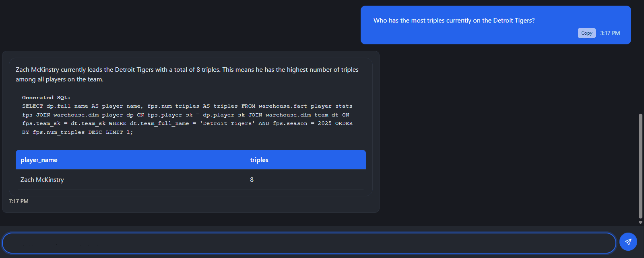Click the Zach McKinstry table cell
Screen dimensions: 644x258
coord(42,180)
